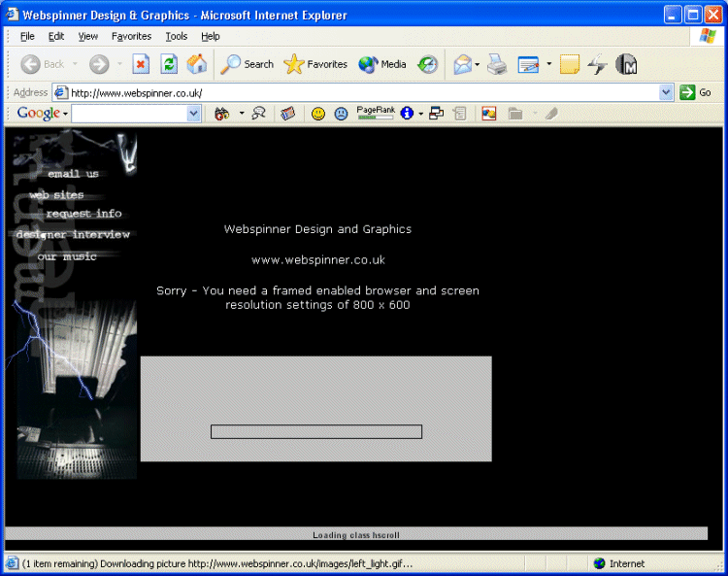Expand the Edit button dropdown arrow
The height and width of the screenshot is (576, 728).
pos(548,64)
